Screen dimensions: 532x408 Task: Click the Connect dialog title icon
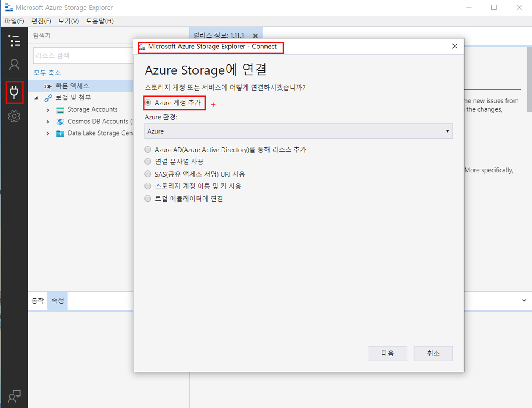pos(142,47)
